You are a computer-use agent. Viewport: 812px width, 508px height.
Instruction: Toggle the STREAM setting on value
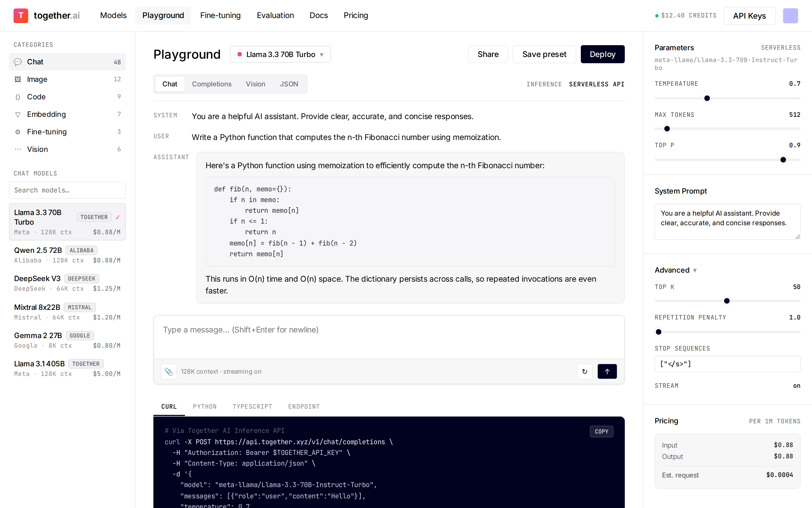[x=796, y=386]
